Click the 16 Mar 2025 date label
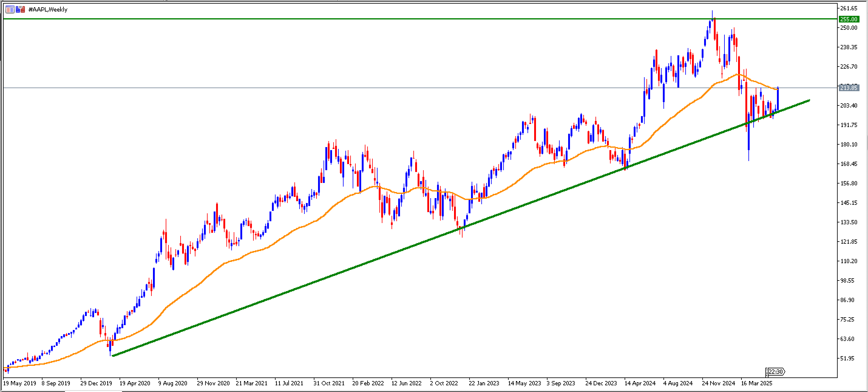Screen dimensions: 868x392 [757, 383]
